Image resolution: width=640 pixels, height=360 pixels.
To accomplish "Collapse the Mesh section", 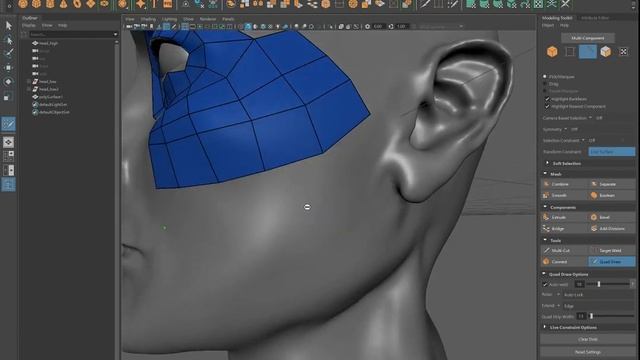I will [545, 173].
